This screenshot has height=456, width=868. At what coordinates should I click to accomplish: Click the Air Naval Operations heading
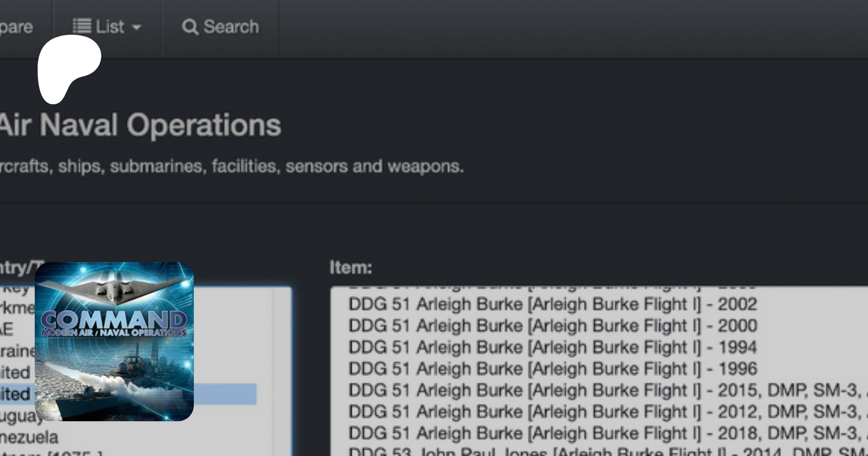point(140,125)
